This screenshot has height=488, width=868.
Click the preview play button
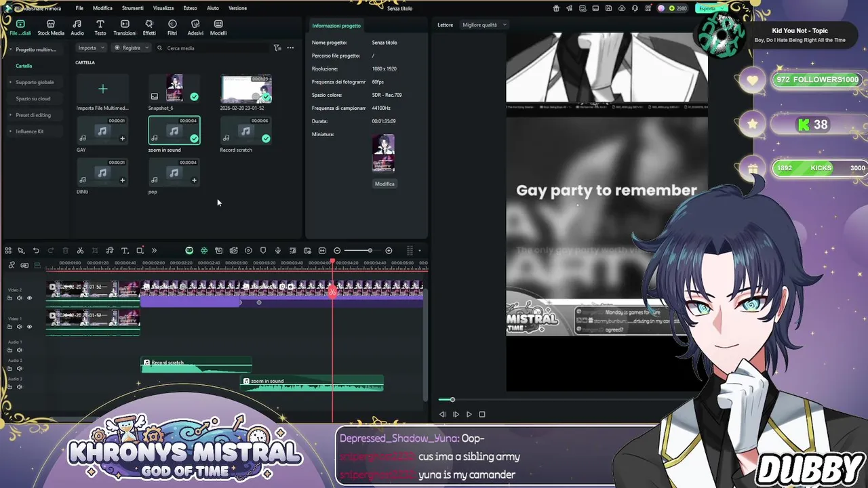tap(469, 414)
